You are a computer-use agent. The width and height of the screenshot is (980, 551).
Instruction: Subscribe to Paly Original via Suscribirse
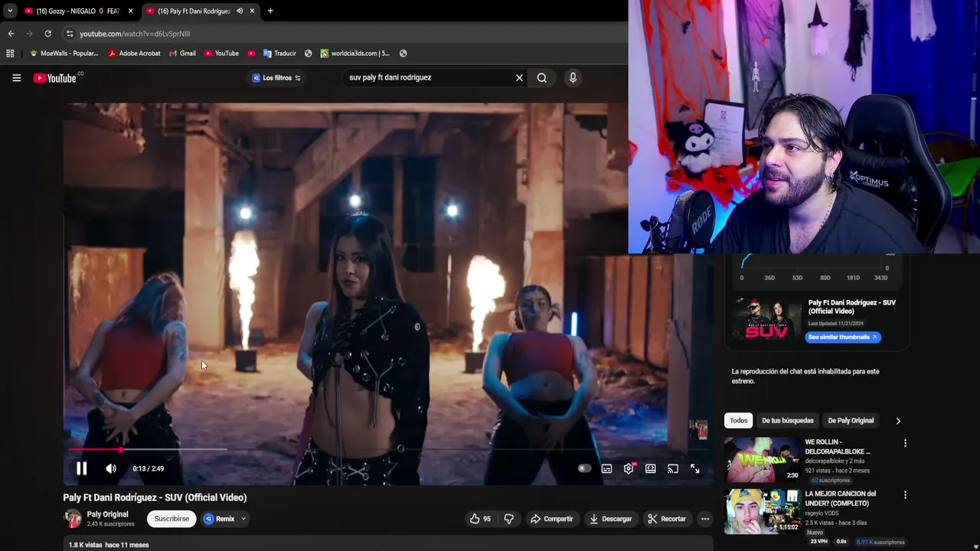click(171, 519)
